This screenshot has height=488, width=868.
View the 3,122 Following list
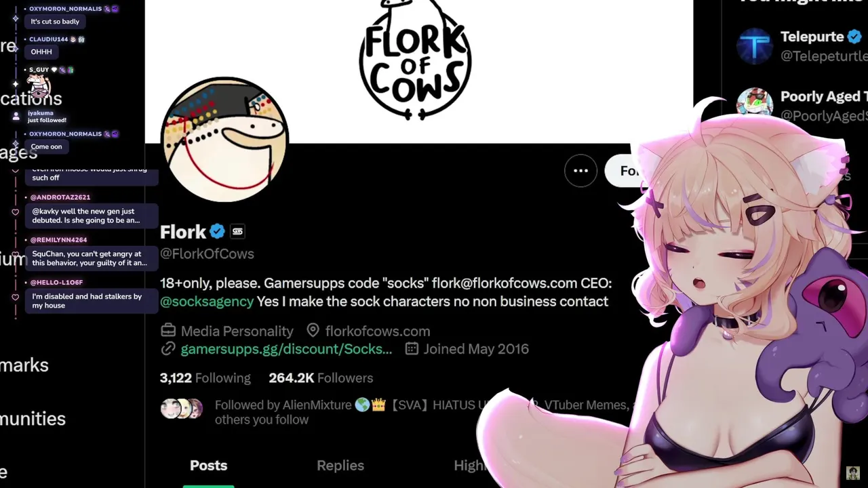coord(205,378)
